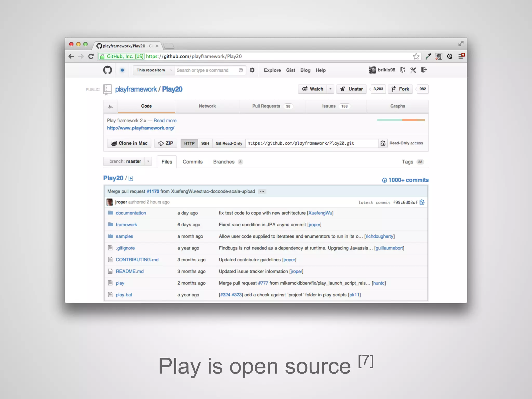532x399 pixels.
Task: Bookmark page with the star icon
Action: tap(416, 56)
